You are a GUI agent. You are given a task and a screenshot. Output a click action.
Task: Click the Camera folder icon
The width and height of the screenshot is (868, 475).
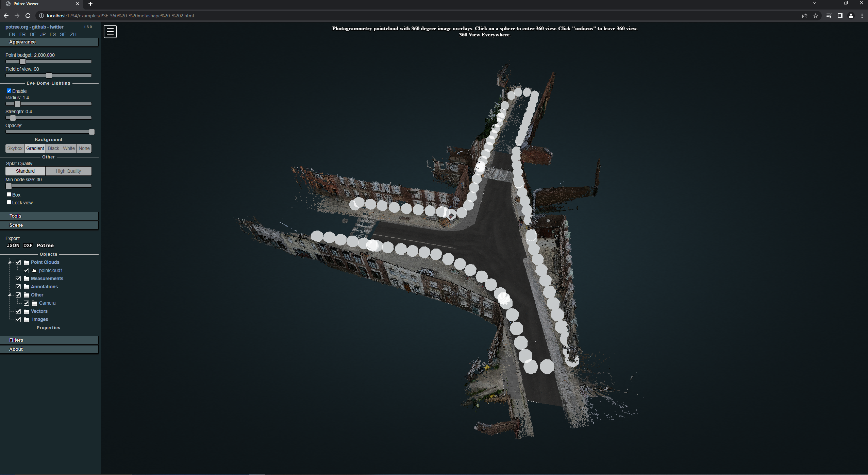tap(34, 303)
